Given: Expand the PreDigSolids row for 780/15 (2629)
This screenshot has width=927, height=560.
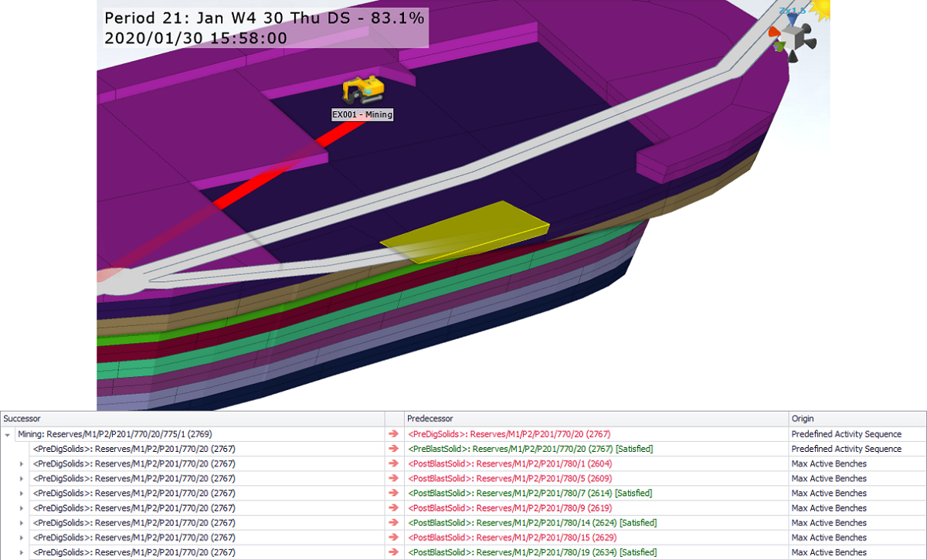Looking at the screenshot, I should (22, 538).
